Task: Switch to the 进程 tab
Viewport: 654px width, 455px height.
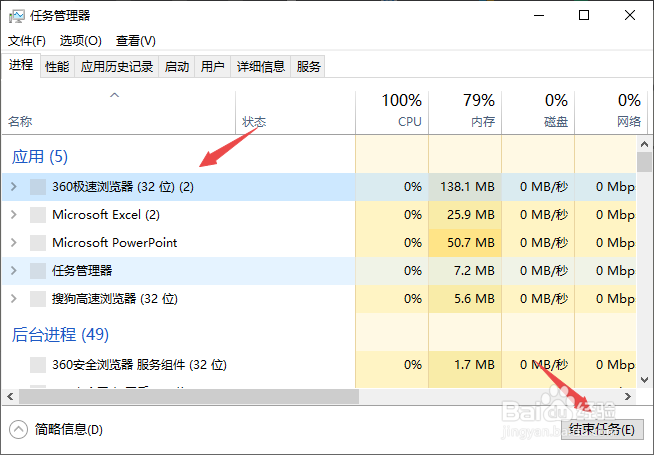Action: click(21, 65)
